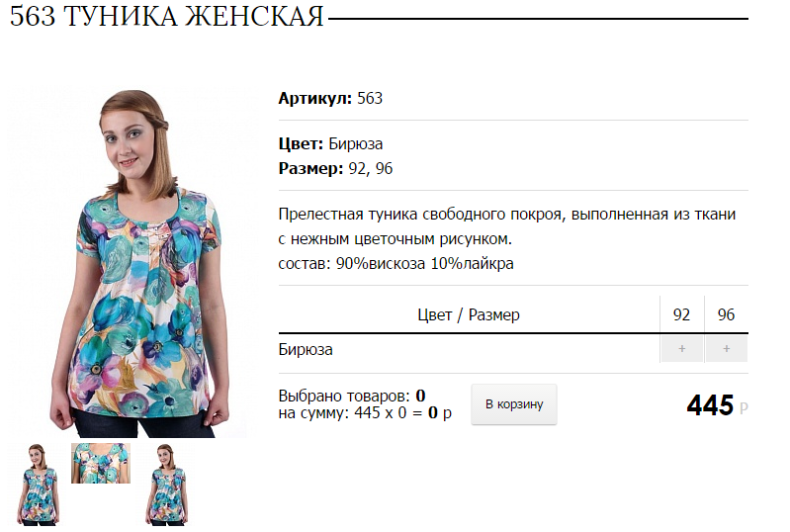Click the 'Цвет / Размер' table header
The width and height of the screenshot is (790, 532).
[x=469, y=314]
